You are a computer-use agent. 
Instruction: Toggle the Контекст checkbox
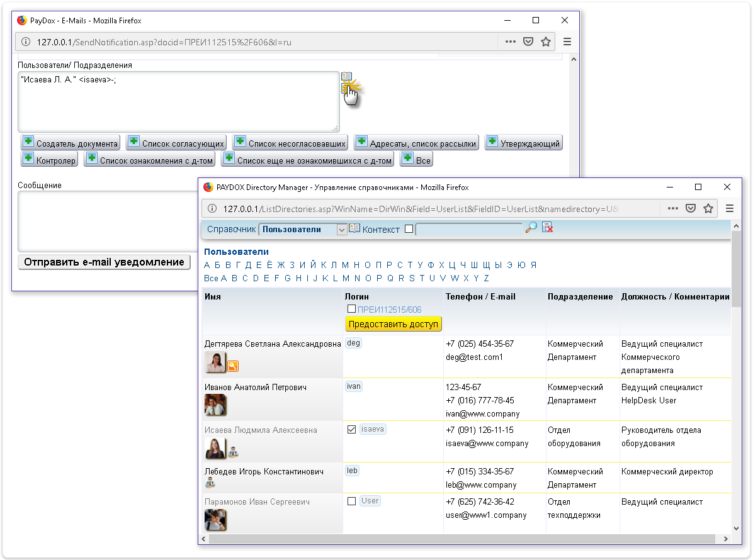pos(409,230)
